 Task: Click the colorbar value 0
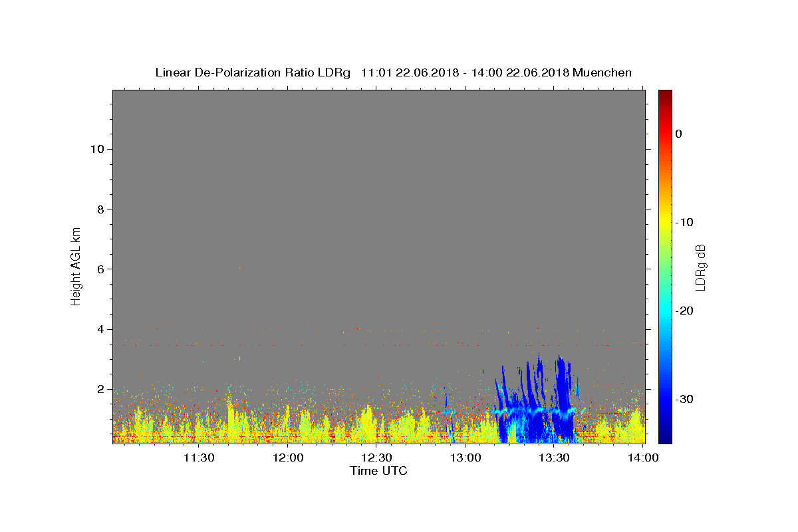679,134
